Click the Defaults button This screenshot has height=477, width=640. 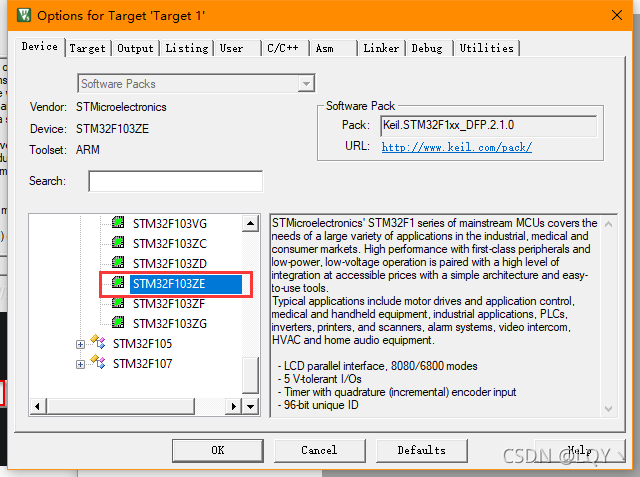[422, 450]
